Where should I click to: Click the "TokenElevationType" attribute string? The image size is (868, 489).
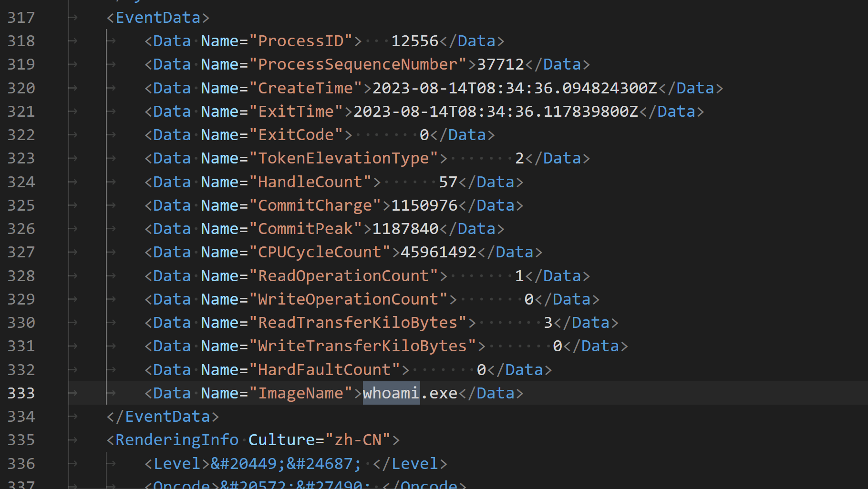tap(343, 158)
